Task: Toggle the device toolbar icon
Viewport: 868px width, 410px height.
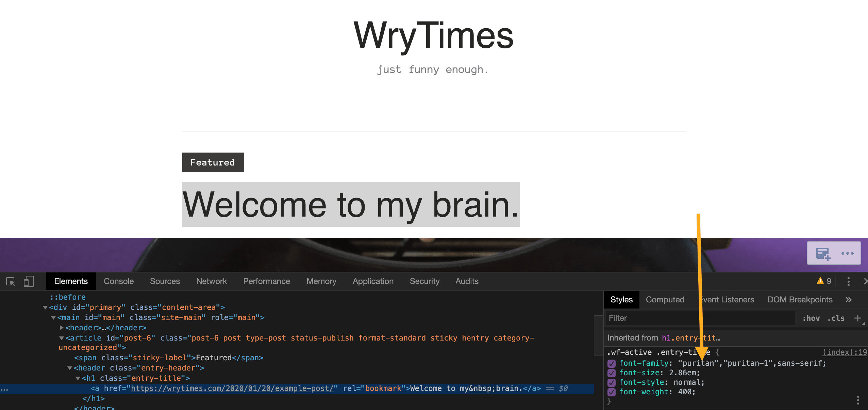Action: point(29,281)
